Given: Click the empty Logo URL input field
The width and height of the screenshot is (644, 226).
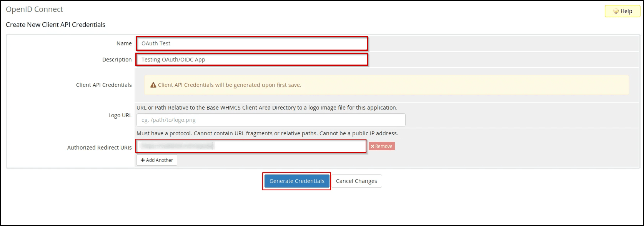Looking at the screenshot, I should [x=270, y=120].
